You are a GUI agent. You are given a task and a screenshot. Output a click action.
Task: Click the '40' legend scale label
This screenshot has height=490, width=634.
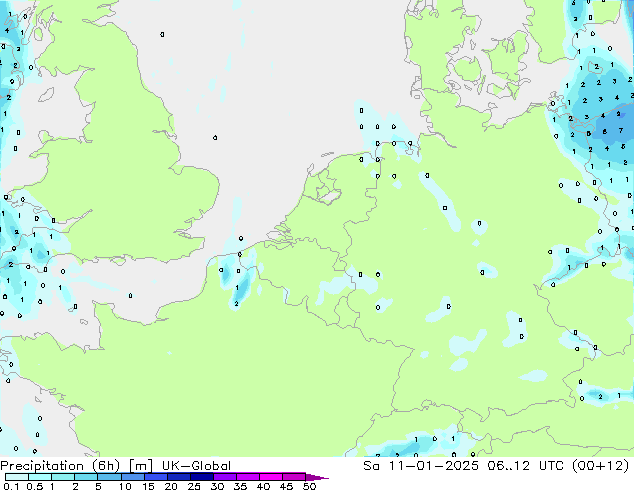pyautogui.click(x=263, y=486)
